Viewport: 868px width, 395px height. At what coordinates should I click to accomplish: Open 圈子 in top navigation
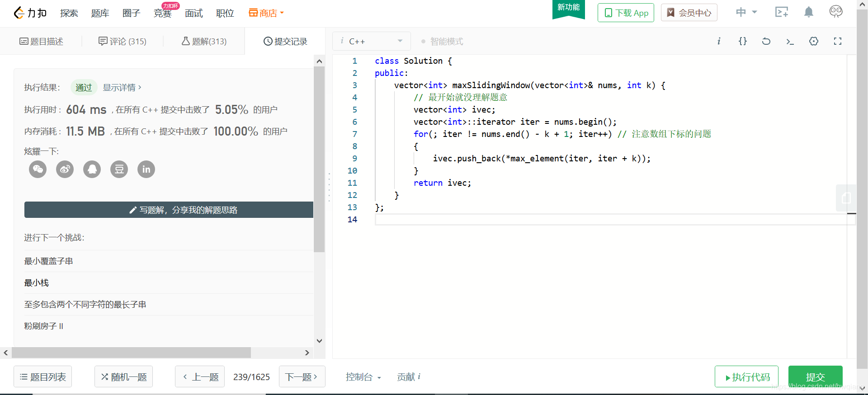132,13
